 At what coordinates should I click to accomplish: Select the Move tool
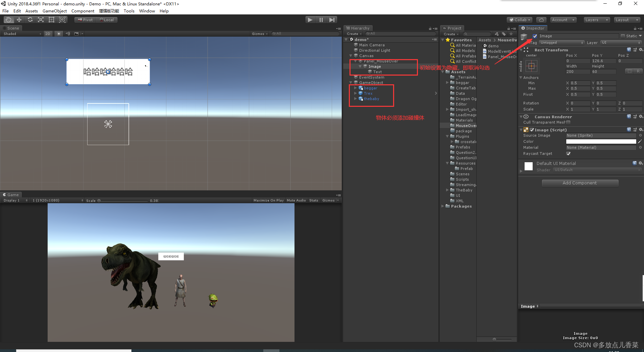(x=19, y=20)
